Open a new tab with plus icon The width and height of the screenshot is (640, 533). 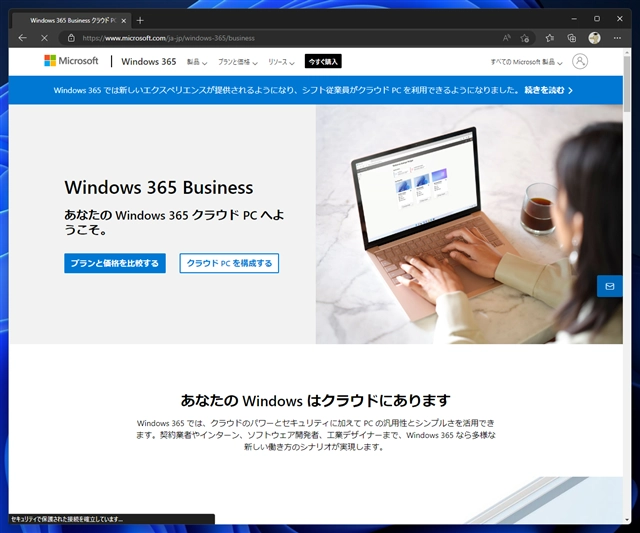click(x=140, y=20)
